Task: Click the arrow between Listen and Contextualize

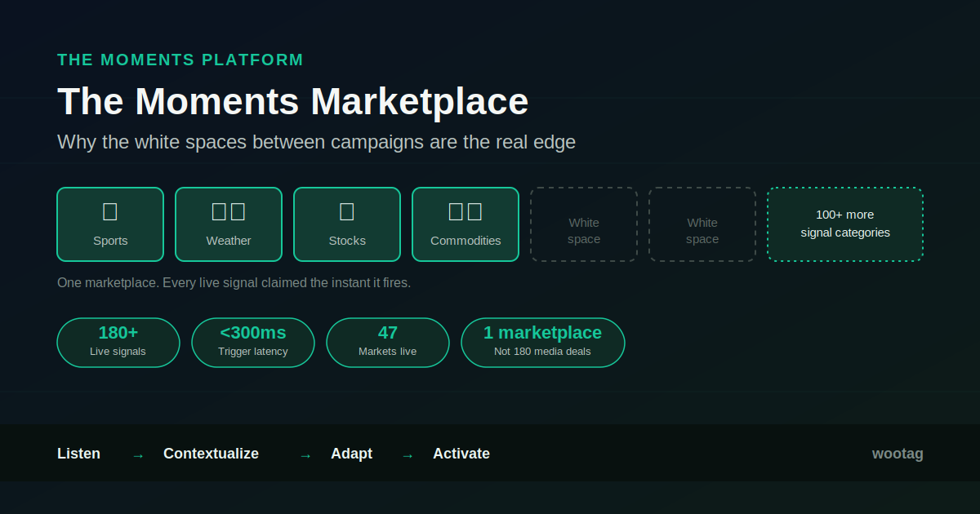Action: click(x=138, y=455)
